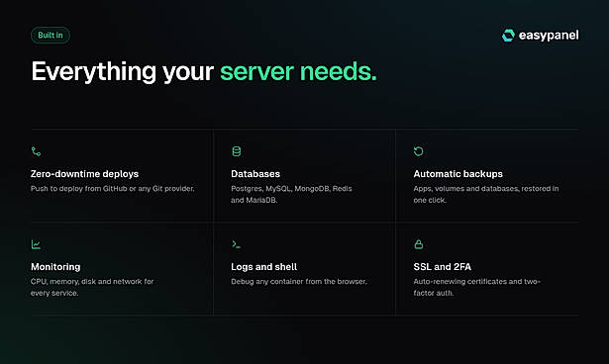Click the Automatic backups heading

point(457,174)
